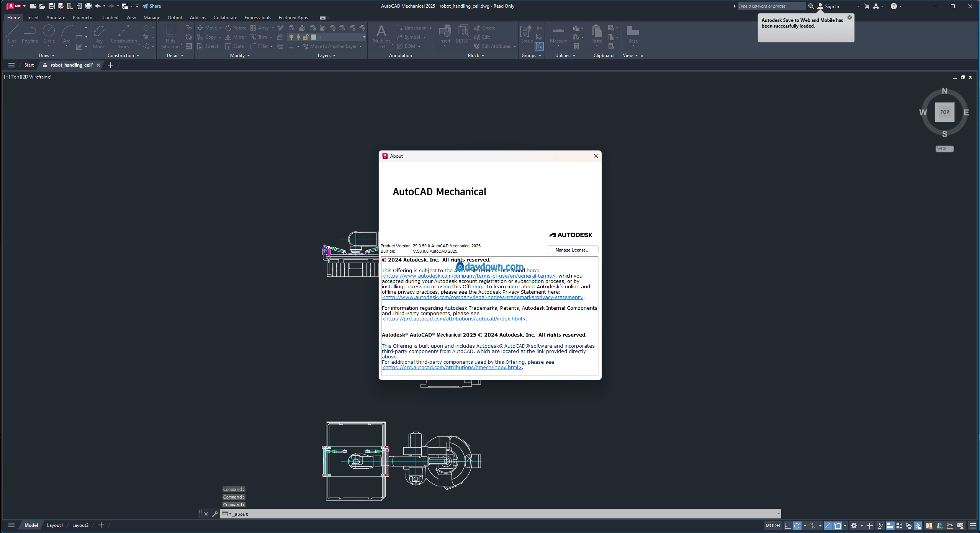Toggle polar tracking in status bar
The width and height of the screenshot is (980, 533).
pyautogui.click(x=797, y=526)
